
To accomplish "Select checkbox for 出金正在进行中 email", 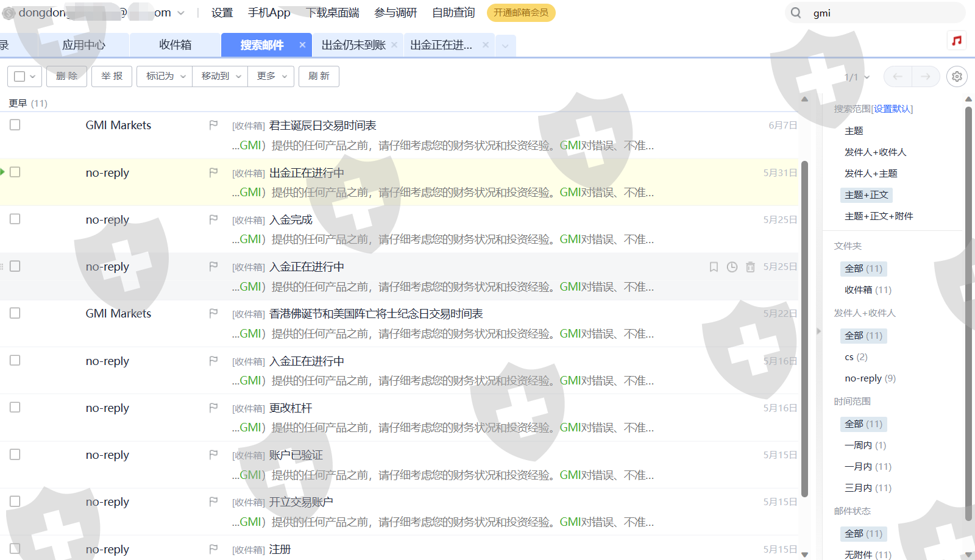I will [15, 172].
